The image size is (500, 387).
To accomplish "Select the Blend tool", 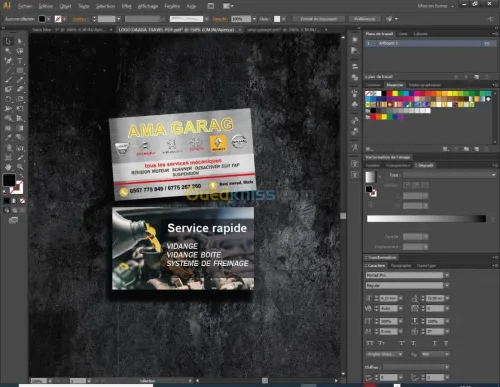I will pos(20,137).
